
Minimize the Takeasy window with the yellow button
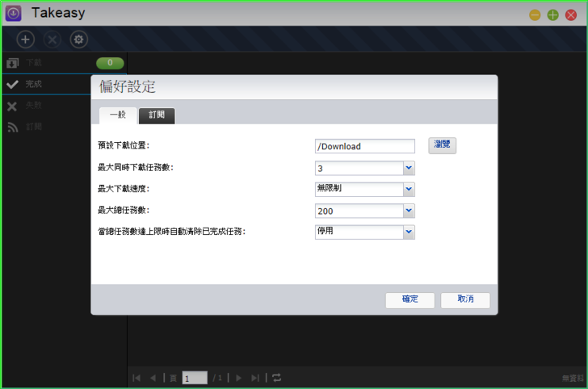coord(535,15)
